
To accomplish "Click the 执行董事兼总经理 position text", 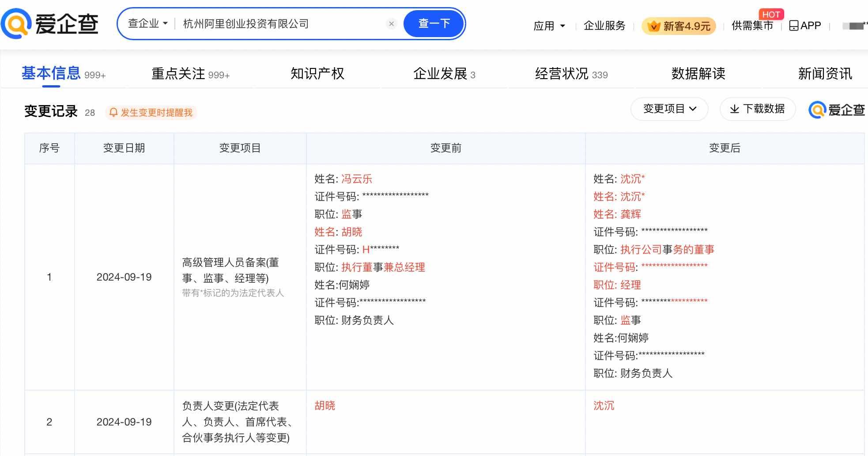I will click(383, 267).
